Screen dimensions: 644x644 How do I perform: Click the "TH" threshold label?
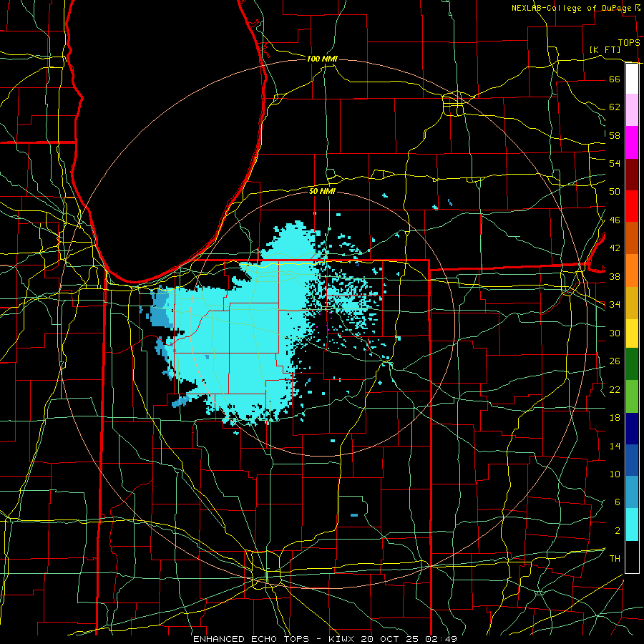[615, 559]
